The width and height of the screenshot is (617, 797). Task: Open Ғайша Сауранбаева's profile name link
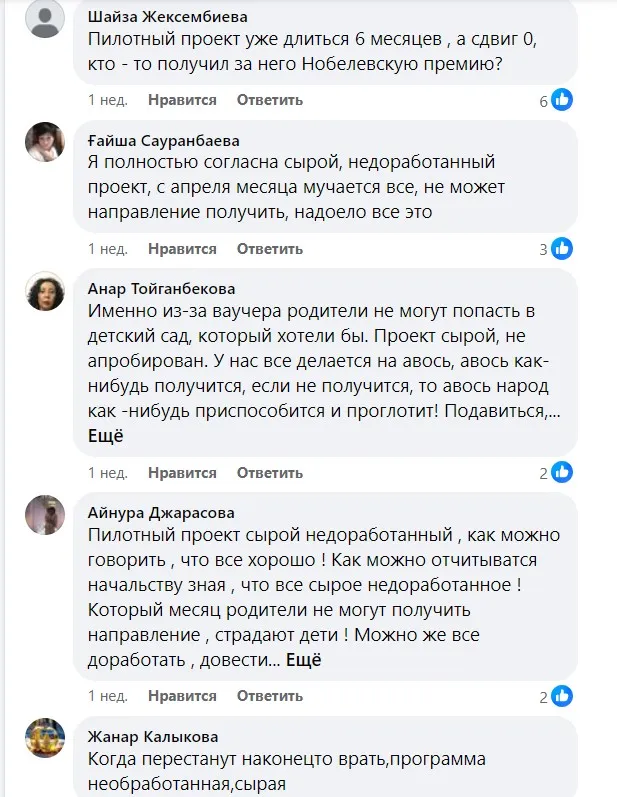tap(163, 140)
